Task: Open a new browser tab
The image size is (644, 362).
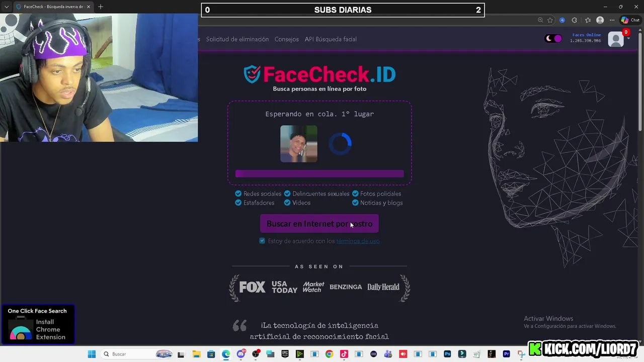Action: coord(101,7)
